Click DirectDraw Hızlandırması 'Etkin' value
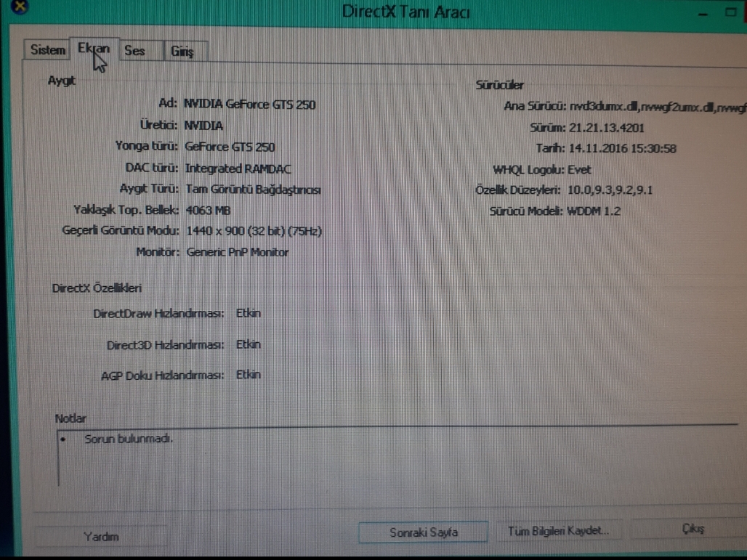Screen dimensions: 747x560 (249, 313)
